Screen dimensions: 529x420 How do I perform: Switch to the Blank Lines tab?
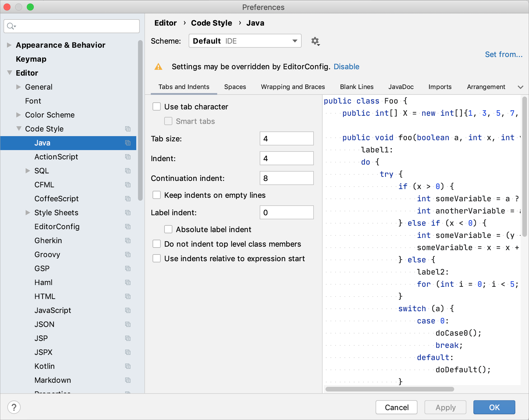[x=357, y=87]
